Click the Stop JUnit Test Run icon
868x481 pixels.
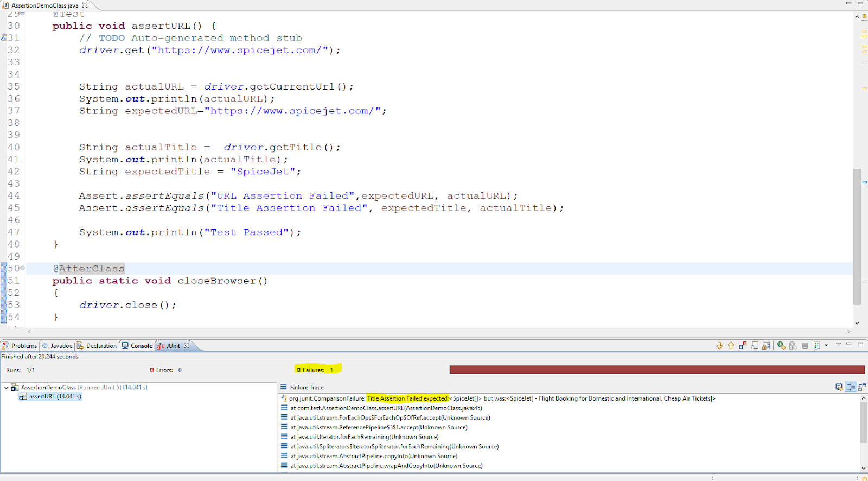pos(805,345)
